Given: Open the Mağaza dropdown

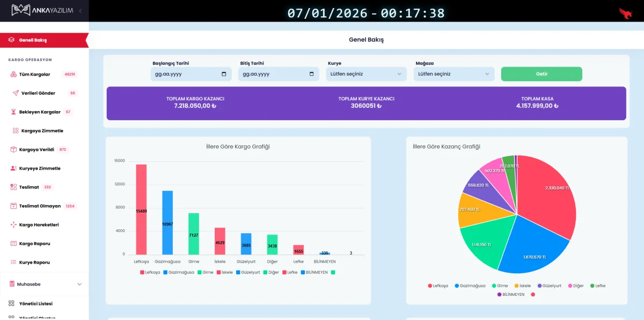Looking at the screenshot, I should click(x=453, y=74).
